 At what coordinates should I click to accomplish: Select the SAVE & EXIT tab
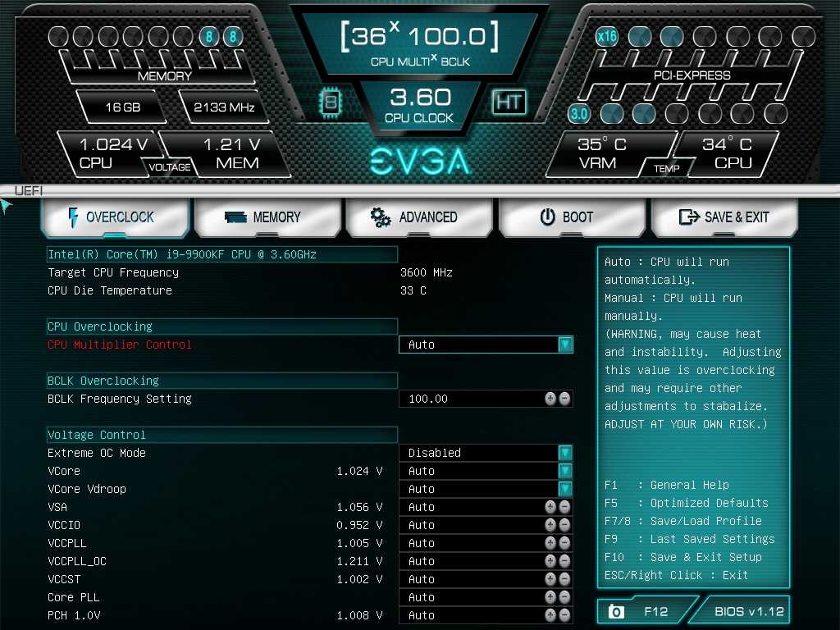click(x=724, y=217)
